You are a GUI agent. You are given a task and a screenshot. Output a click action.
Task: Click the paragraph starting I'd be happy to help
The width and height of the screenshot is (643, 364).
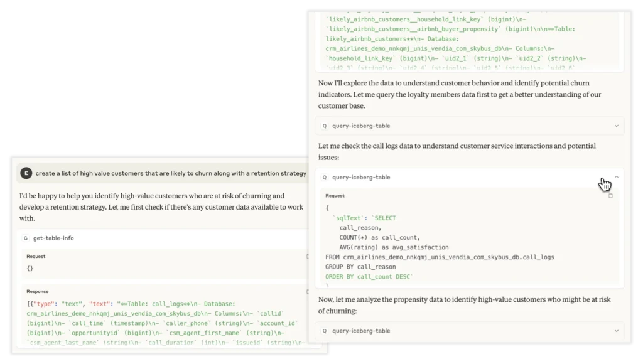161,207
